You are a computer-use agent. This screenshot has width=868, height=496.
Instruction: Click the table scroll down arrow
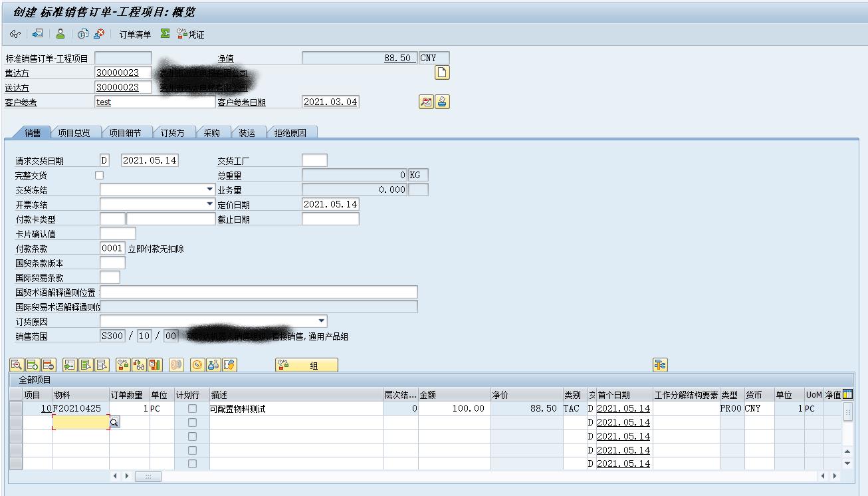[x=847, y=463]
